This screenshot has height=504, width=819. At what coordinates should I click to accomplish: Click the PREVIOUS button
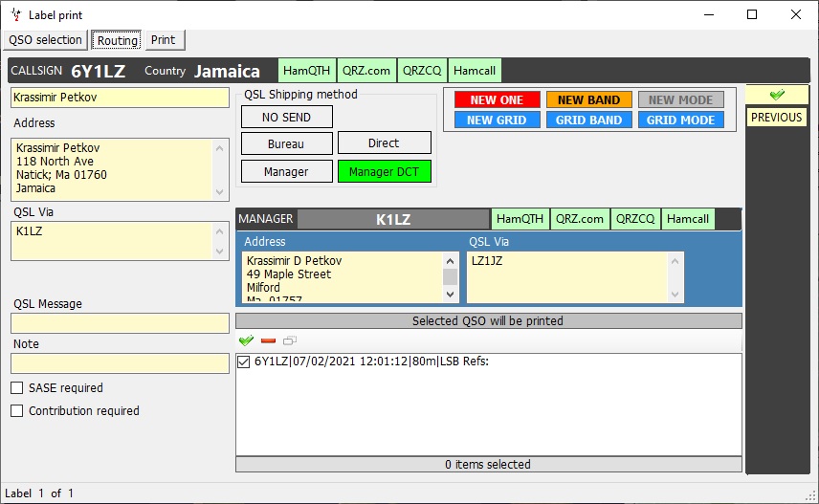click(776, 117)
